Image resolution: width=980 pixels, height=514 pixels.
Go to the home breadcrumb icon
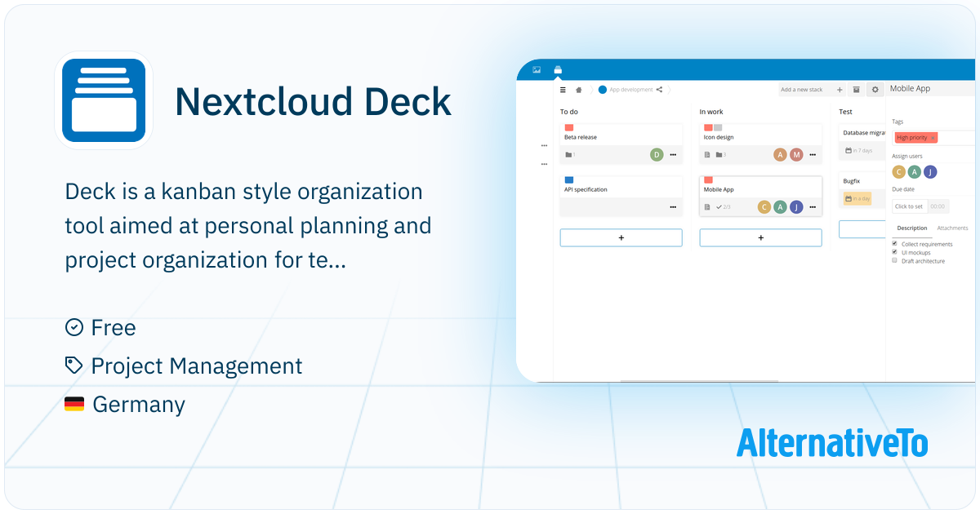click(x=579, y=90)
